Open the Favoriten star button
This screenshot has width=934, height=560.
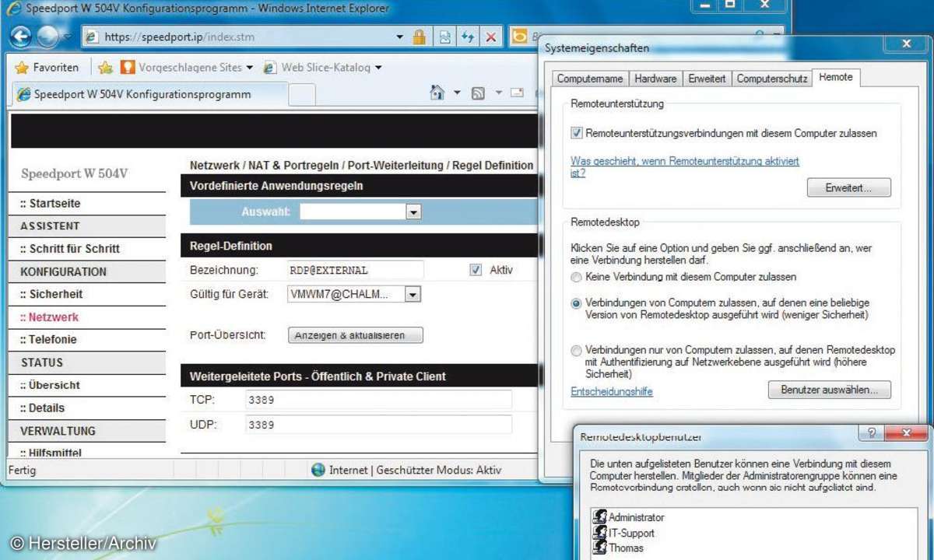pos(47,68)
